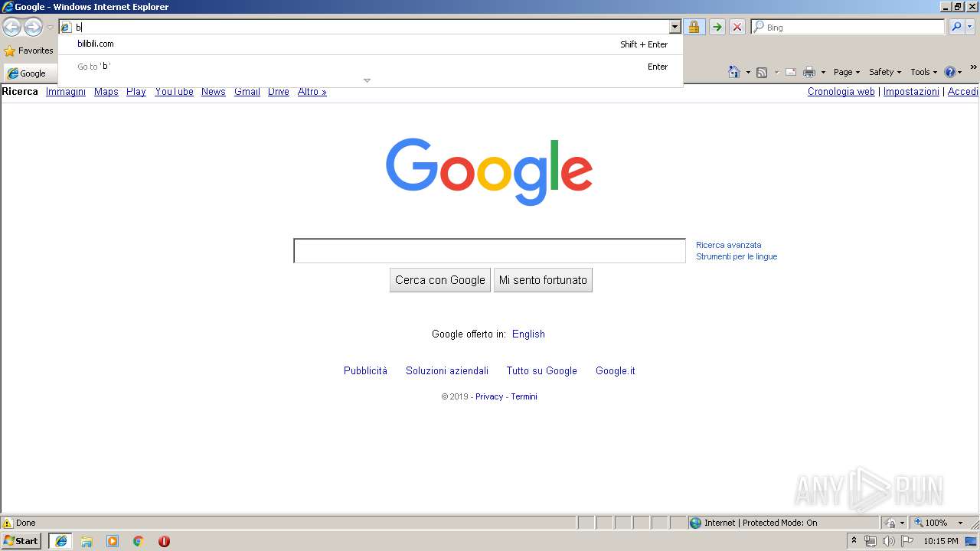Select the bilibili.com autocomplete suggestion
Viewport: 980px width, 551px height.
click(x=371, y=44)
